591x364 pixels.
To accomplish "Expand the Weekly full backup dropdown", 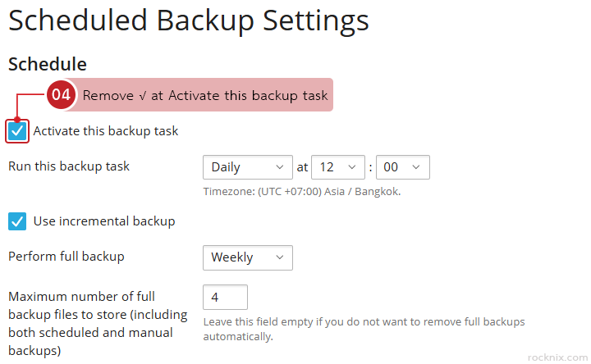I will coord(247,257).
